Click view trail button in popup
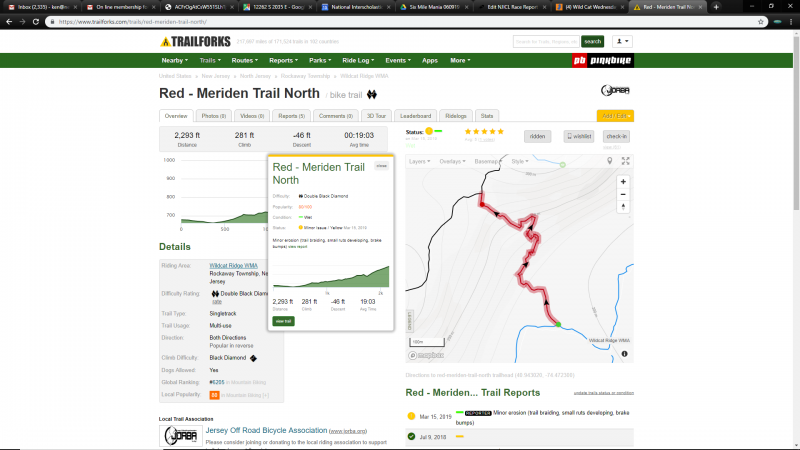 [x=283, y=321]
